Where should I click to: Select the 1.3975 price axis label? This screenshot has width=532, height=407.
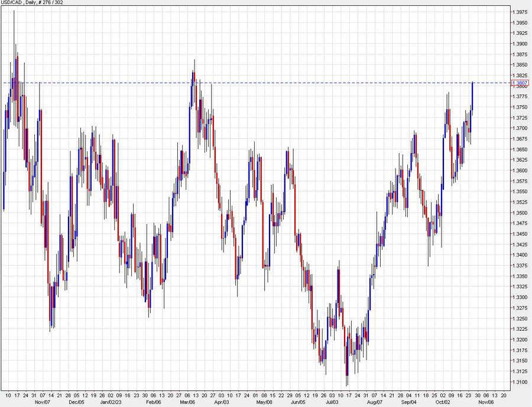[x=521, y=12]
